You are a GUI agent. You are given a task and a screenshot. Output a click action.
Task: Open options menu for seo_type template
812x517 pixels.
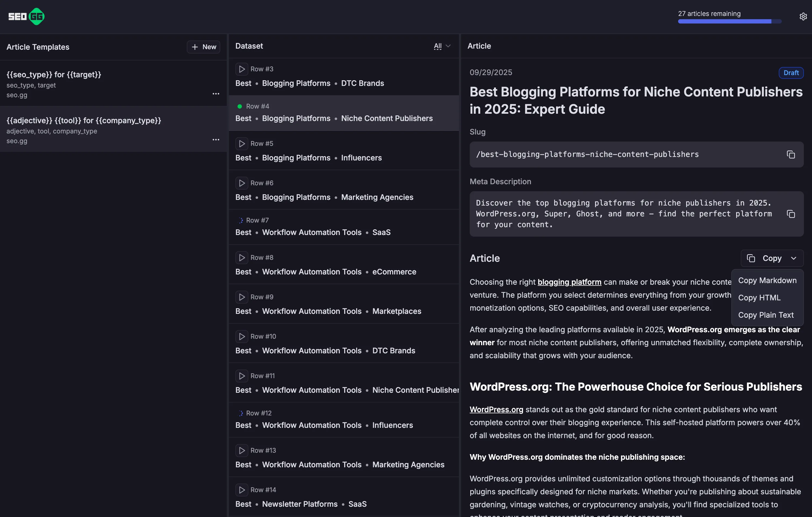tap(216, 94)
